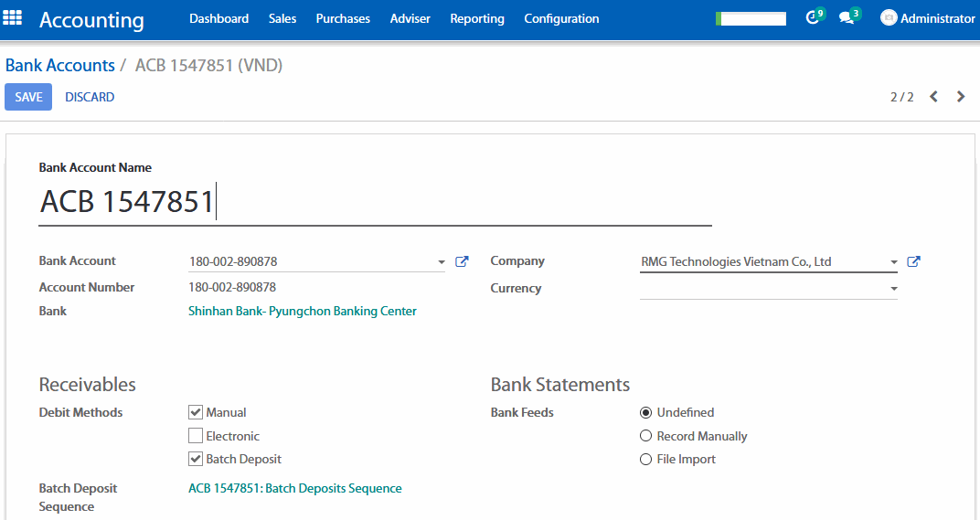
Task: Select Record Manually bank feed option
Action: click(646, 436)
